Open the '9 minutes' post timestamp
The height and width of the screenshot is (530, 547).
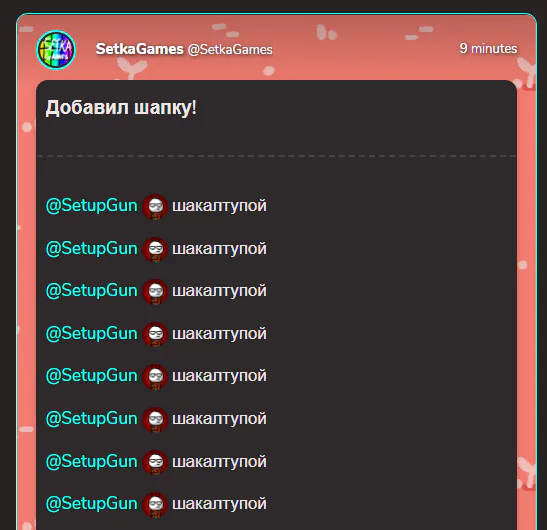(x=488, y=48)
